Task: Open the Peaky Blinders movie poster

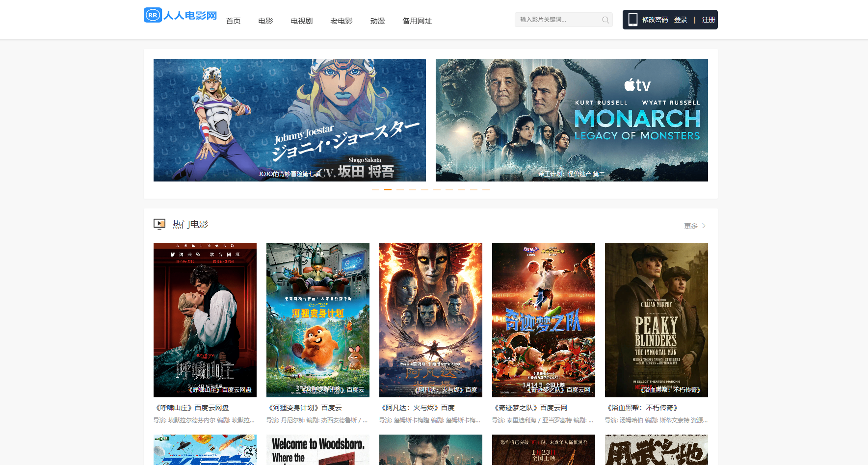Action: pyautogui.click(x=656, y=319)
